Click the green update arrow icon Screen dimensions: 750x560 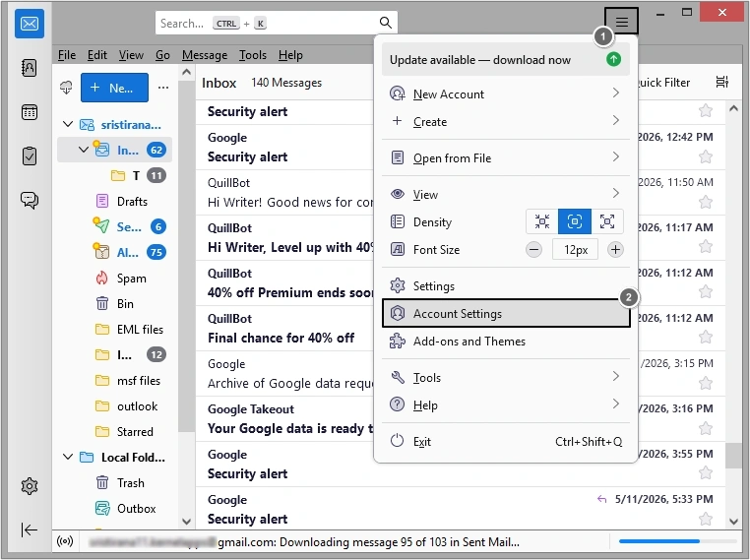point(613,59)
